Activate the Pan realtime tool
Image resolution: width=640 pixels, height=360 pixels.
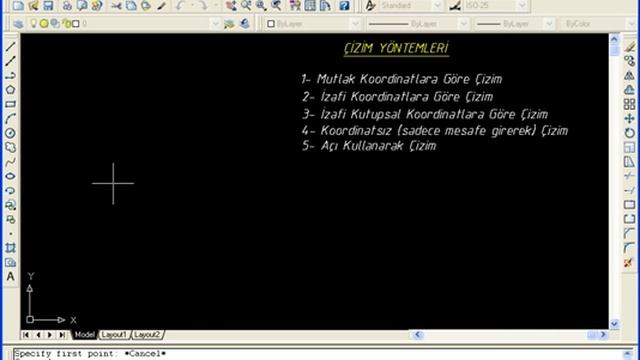tap(231, 5)
